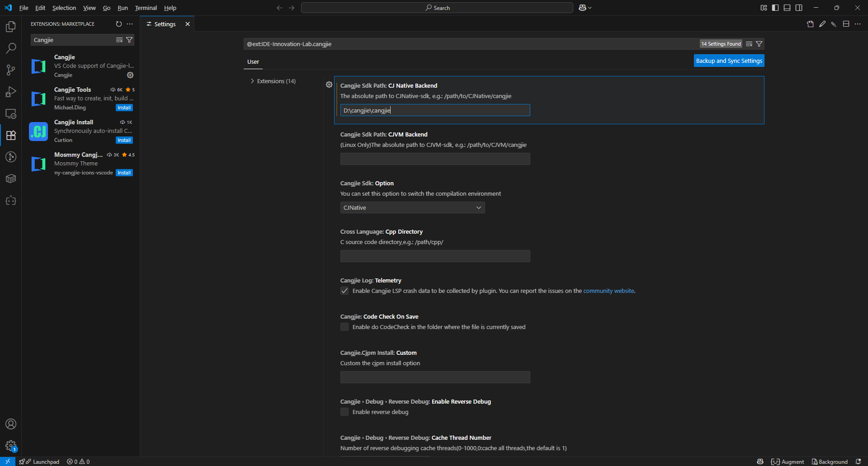Go forward in navigation history
868x466 pixels.
(x=292, y=8)
